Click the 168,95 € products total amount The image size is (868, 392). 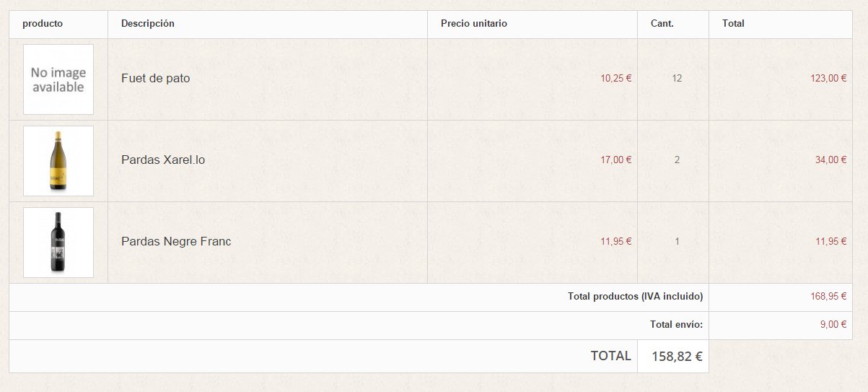[x=829, y=297]
